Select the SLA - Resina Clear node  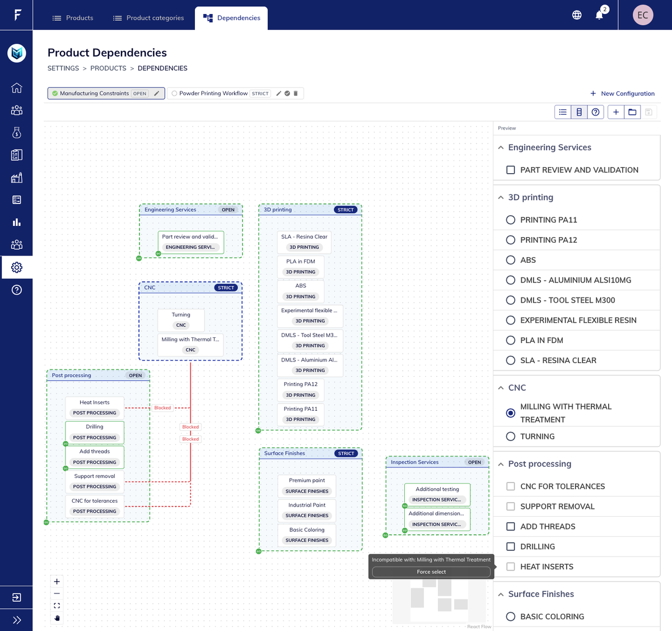pos(304,242)
